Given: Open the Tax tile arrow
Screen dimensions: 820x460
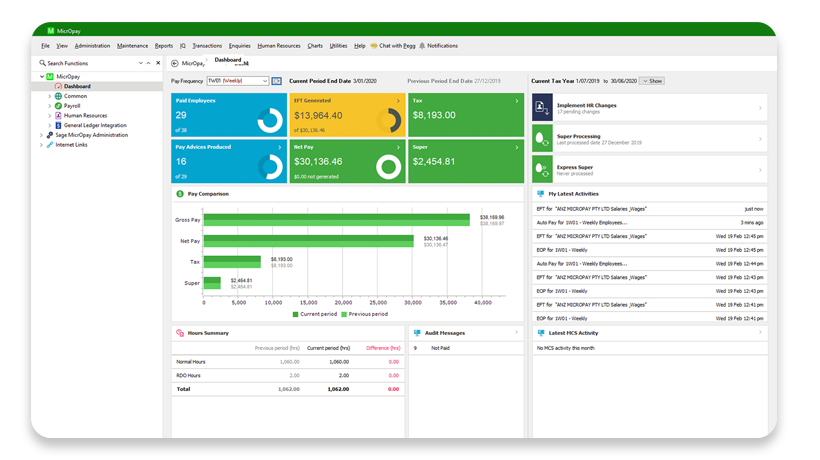Looking at the screenshot, I should [517, 101].
